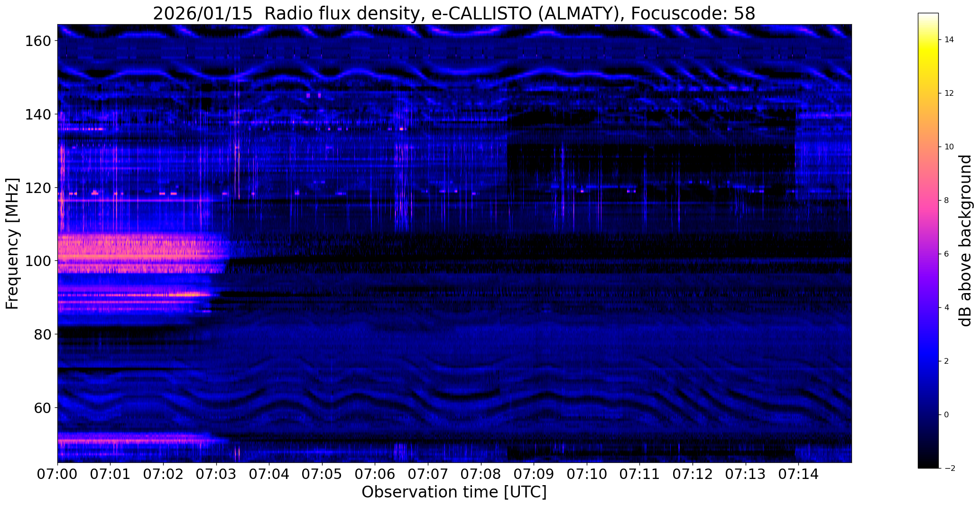Click the colorbar tick labeled 2
The width and height of the screenshot is (980, 506).
947,361
